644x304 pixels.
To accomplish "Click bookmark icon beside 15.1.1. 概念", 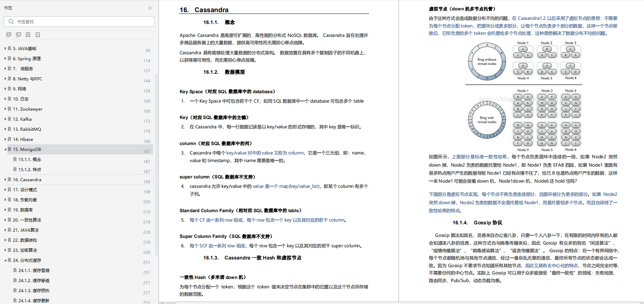I will [15, 160].
